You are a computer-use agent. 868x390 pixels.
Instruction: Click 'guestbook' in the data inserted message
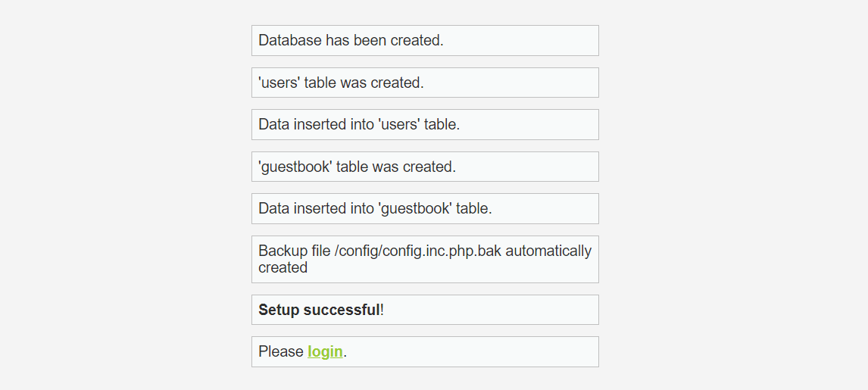pos(414,209)
